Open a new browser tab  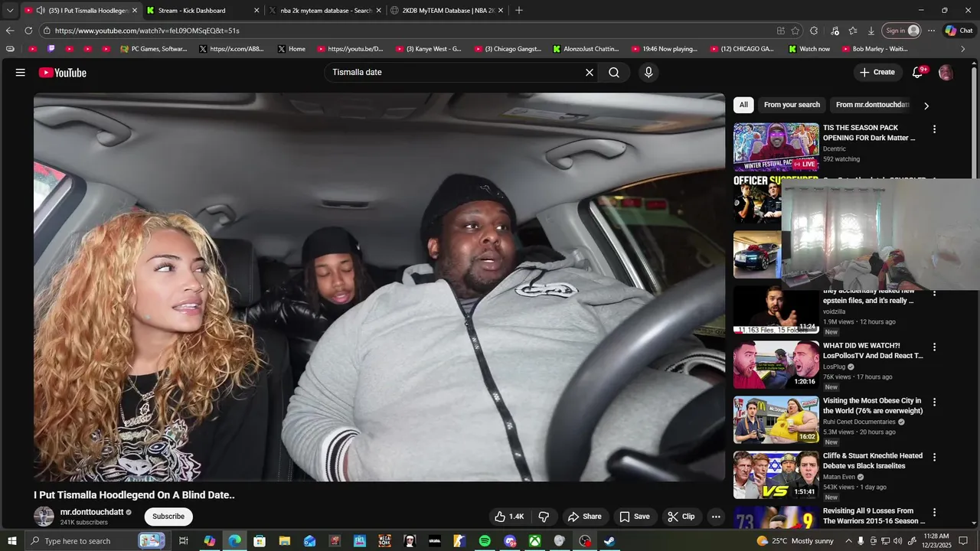point(519,11)
